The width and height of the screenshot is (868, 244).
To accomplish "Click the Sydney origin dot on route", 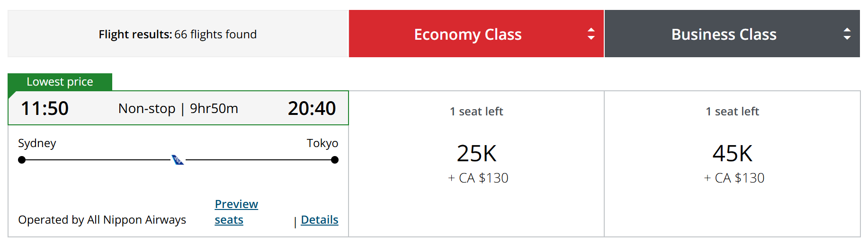I will [22, 160].
